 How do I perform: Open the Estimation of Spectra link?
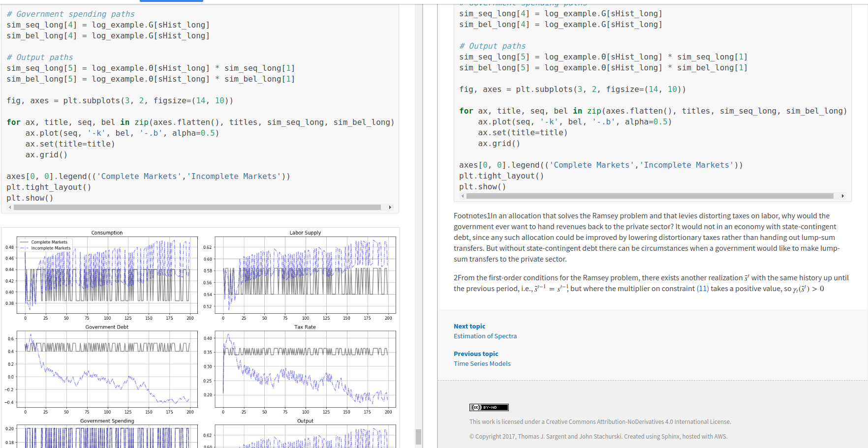click(485, 336)
